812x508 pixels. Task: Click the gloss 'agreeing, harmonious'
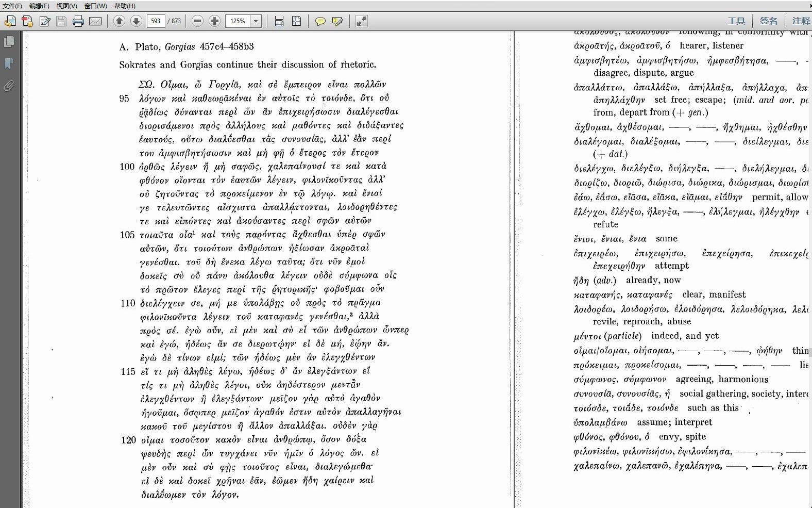point(722,379)
